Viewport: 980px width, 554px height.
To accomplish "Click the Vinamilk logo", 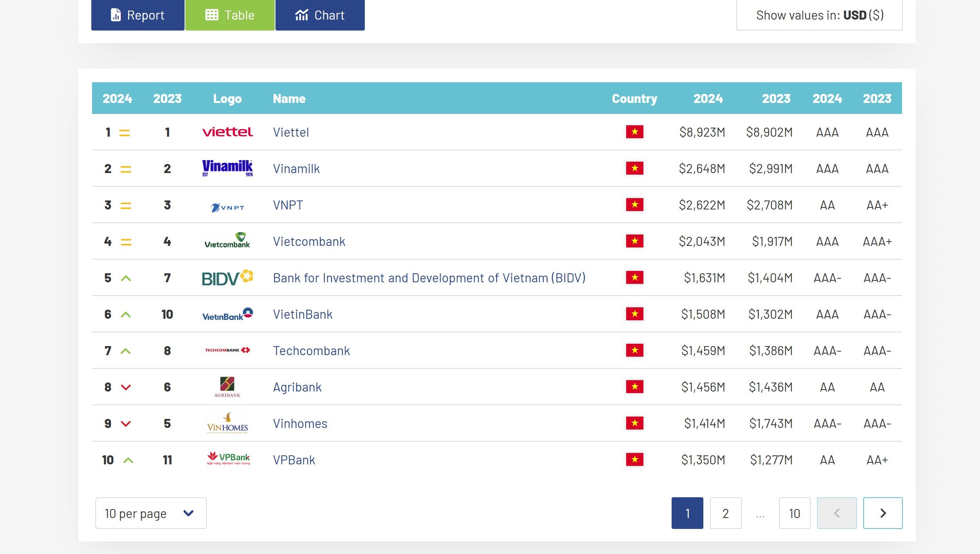I will [x=227, y=168].
